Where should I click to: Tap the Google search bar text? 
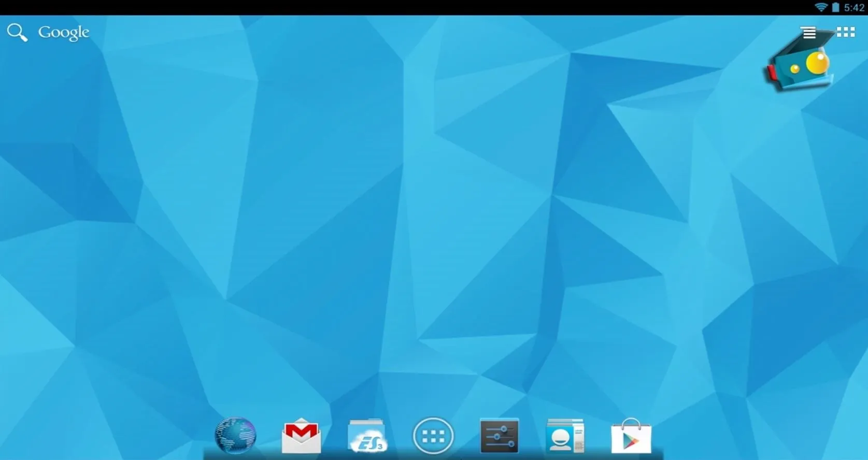click(64, 33)
